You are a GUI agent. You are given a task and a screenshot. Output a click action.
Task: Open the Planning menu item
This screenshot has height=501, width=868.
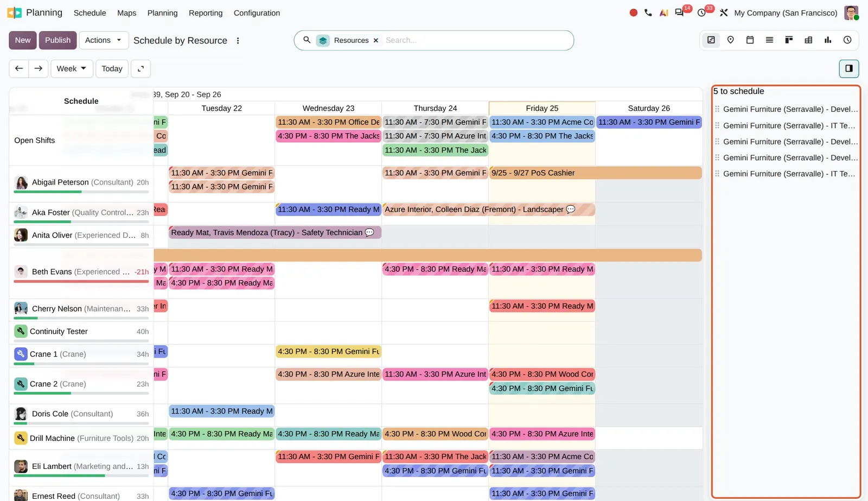pyautogui.click(x=162, y=13)
